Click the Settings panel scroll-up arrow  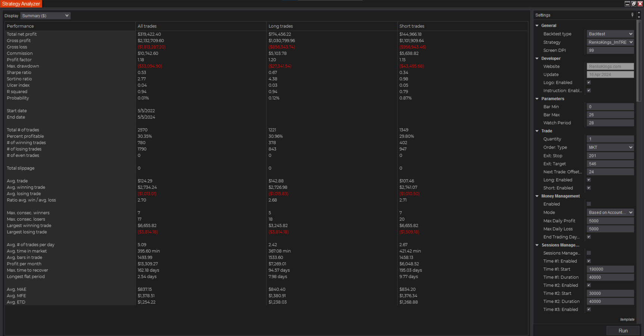point(639,13)
